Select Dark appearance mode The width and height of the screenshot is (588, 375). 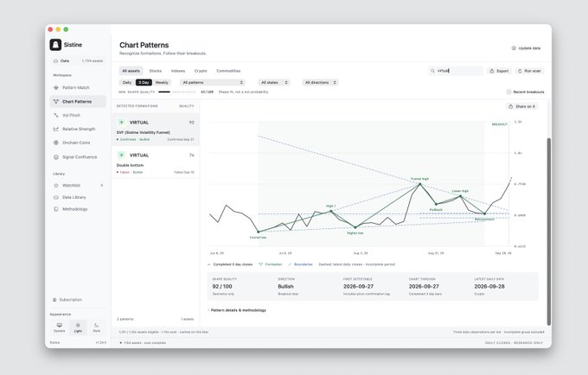(x=96, y=327)
